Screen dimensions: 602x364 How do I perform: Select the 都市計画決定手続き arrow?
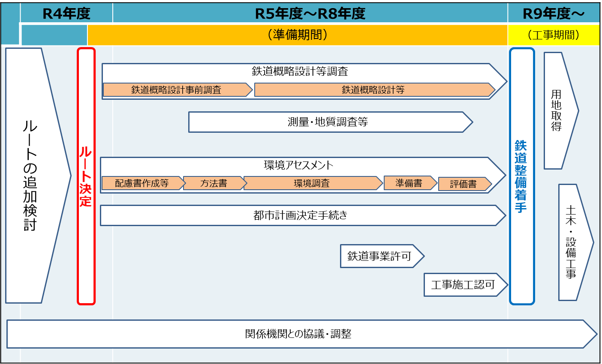[303, 215]
